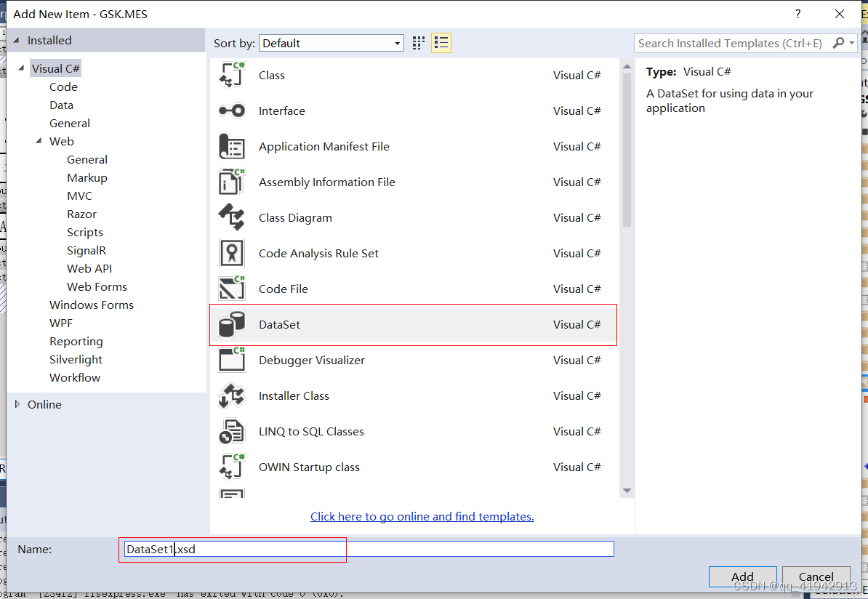Image resolution: width=868 pixels, height=599 pixels.
Task: Click the 'Interface' template name
Action: (x=282, y=110)
